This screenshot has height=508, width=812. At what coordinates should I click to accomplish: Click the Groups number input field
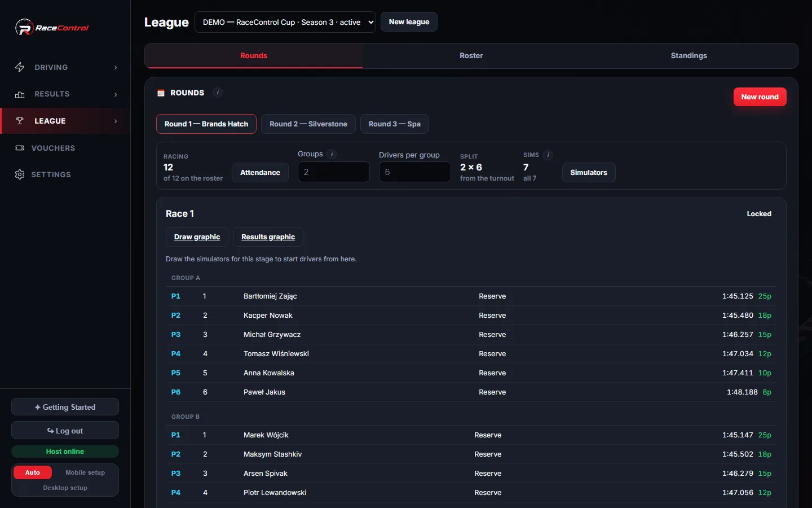(334, 172)
